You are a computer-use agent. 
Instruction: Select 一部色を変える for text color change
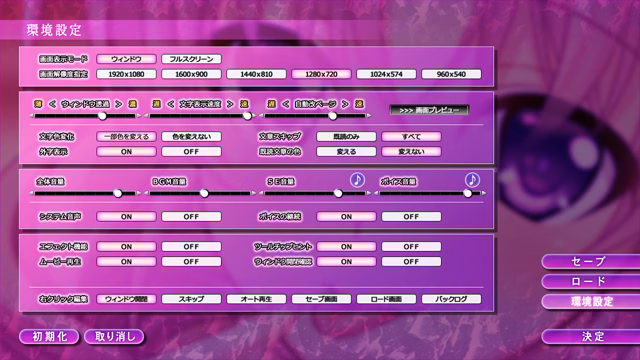coord(126,137)
